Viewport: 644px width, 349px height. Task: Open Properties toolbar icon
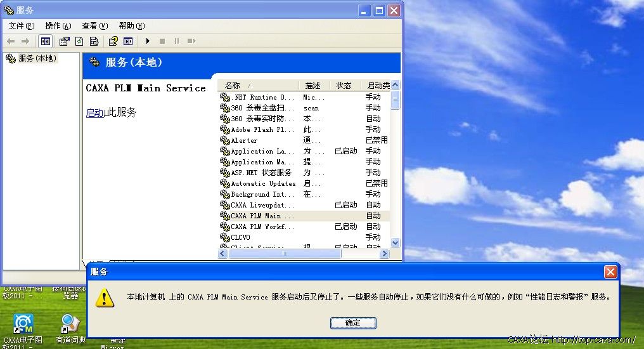(x=64, y=41)
